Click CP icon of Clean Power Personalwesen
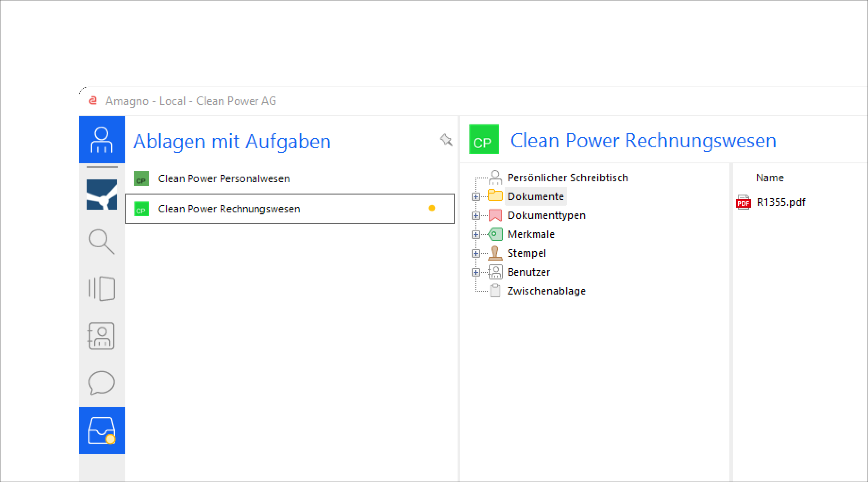868x482 pixels. [x=141, y=178]
